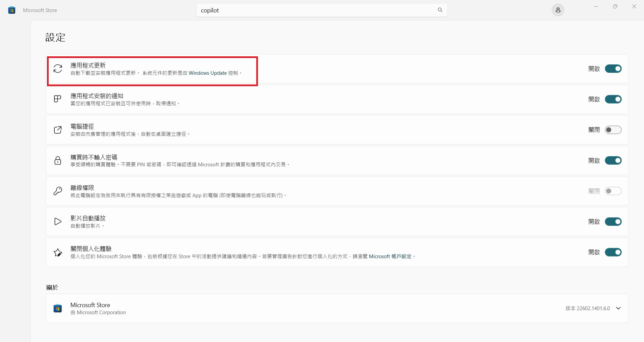
Task: Click the 影片自動播放 setting title
Action: tap(88, 218)
